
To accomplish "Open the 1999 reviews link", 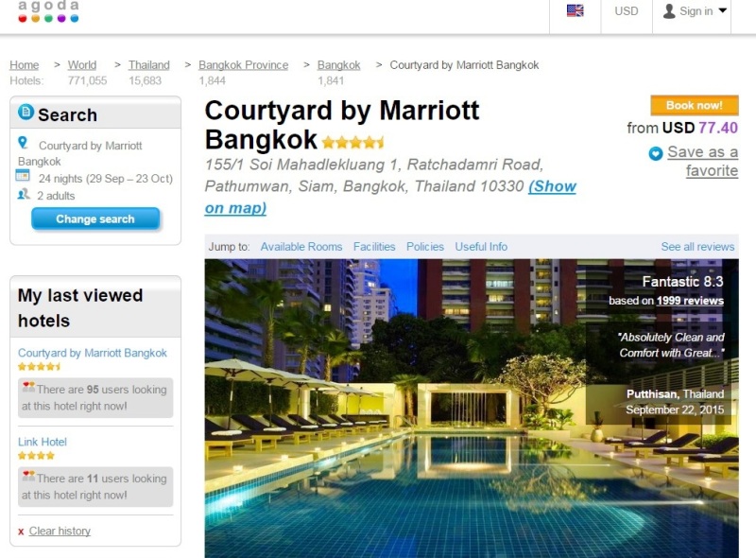I will 690,301.
